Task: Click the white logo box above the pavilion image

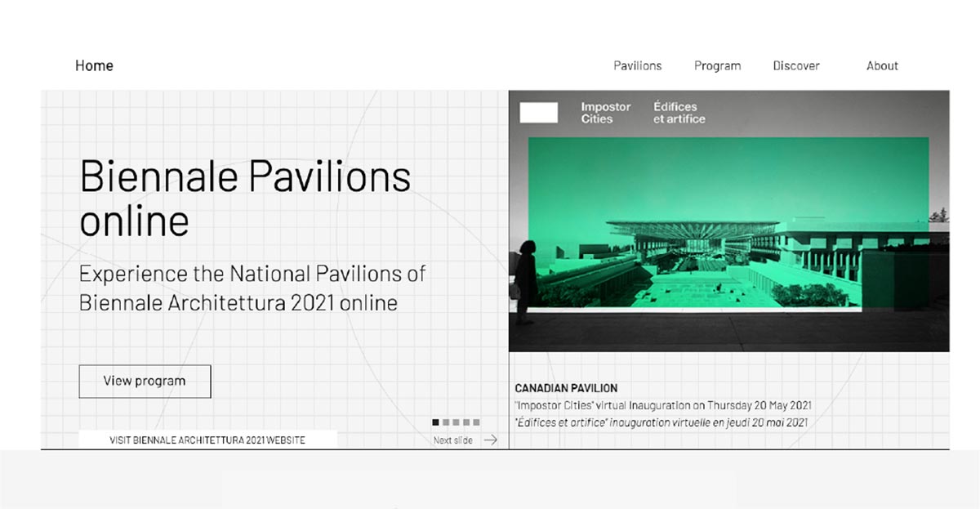Action: 538,113
